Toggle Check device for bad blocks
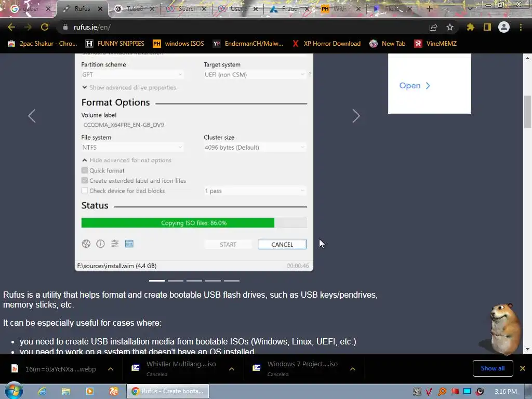Screen dimensions: 532x399 (x=85, y=191)
